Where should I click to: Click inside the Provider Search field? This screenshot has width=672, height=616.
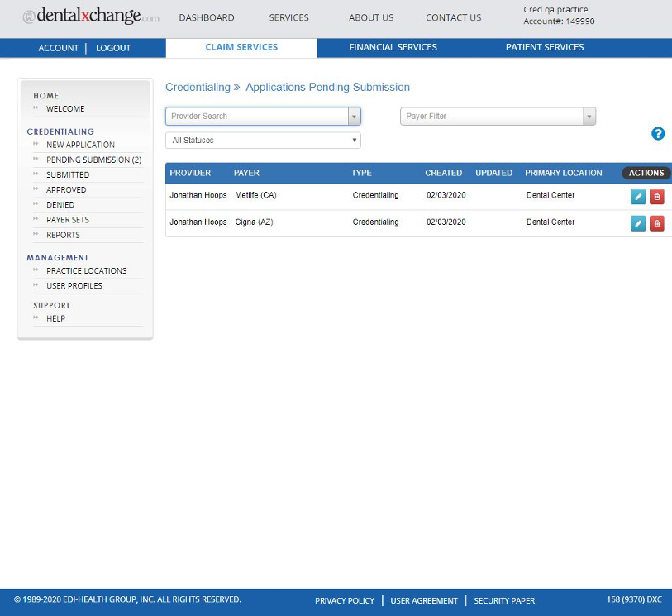256,117
